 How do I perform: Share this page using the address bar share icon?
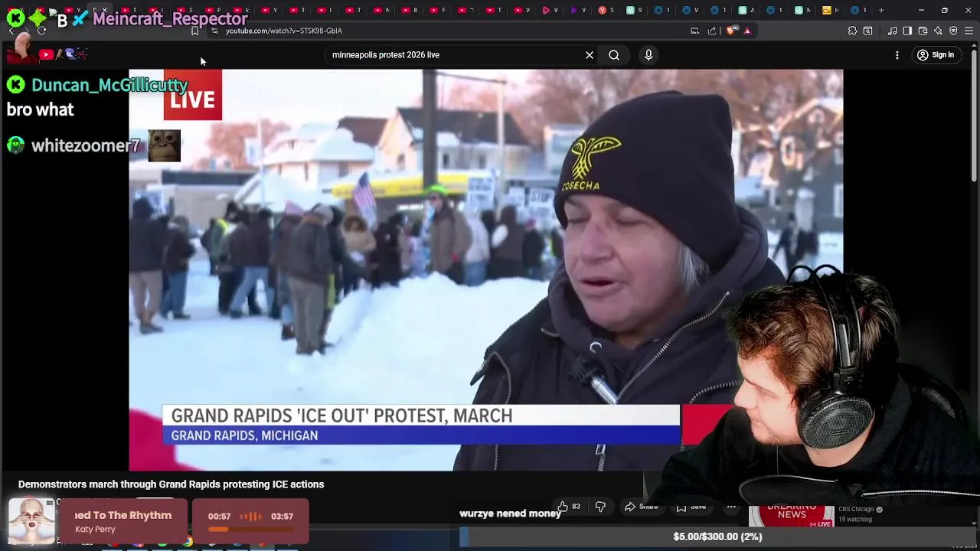712,31
